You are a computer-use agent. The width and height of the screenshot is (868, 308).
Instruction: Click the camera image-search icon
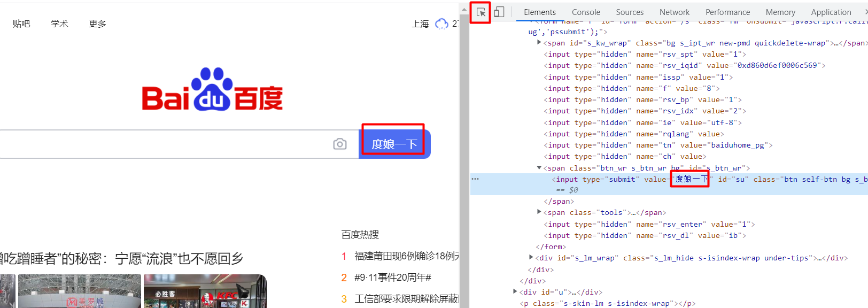coord(340,144)
